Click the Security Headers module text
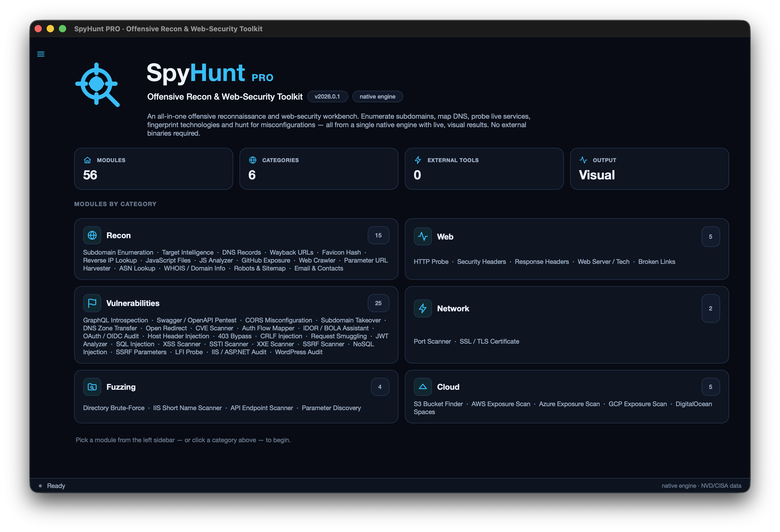Screen dimensions: 780x532 (481, 262)
